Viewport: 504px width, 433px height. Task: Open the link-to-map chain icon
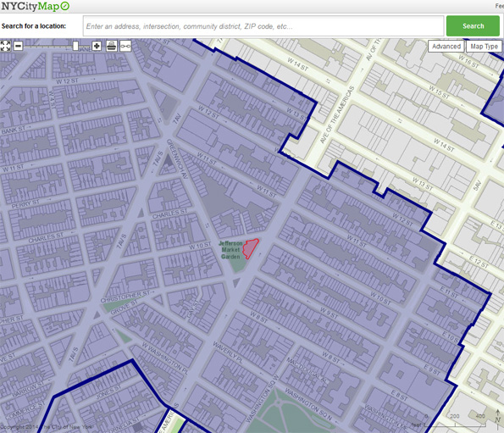[125, 46]
